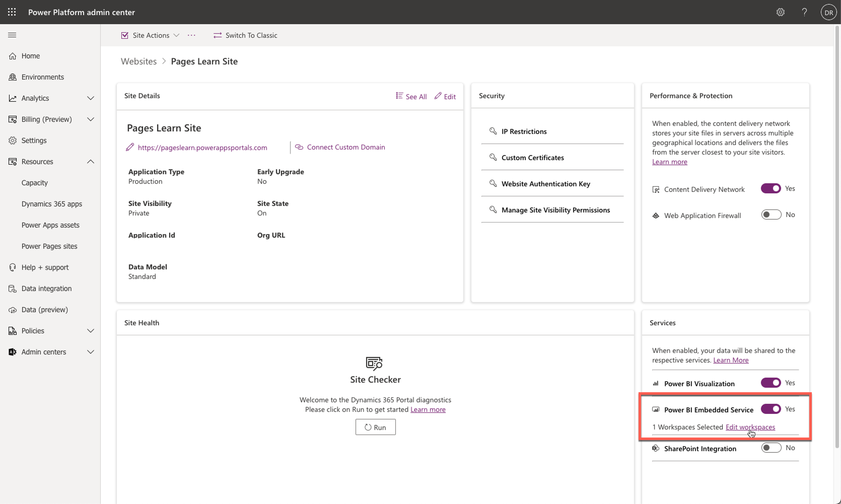Expand the Analytics section chevron
Viewport: 841px width, 504px height.
[x=90, y=98]
